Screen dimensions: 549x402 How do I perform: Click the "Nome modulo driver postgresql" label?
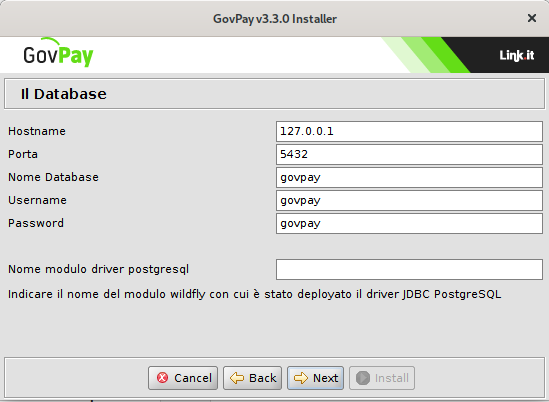(x=98, y=270)
